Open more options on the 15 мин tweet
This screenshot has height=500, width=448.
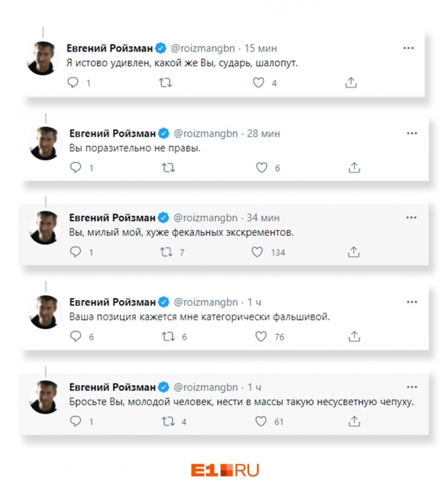[x=409, y=48]
